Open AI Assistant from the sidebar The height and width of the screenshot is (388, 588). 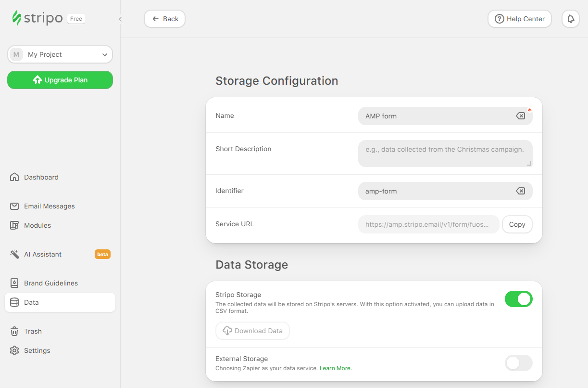click(x=60, y=254)
